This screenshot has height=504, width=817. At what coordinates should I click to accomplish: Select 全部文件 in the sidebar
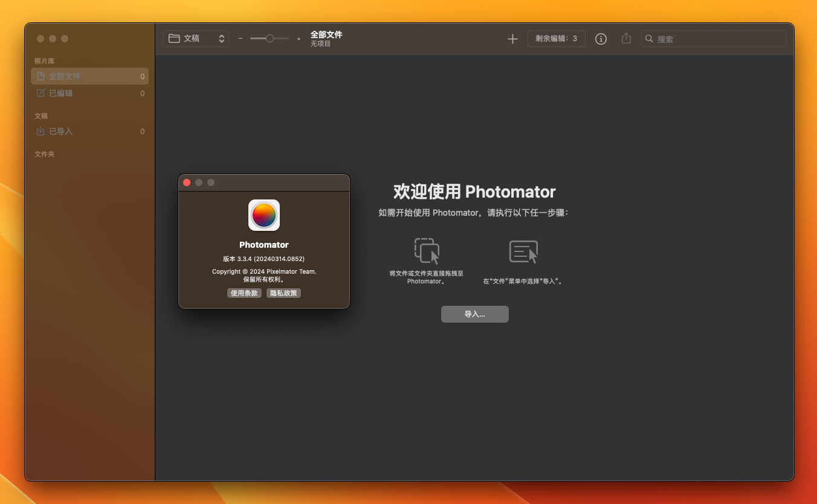click(x=89, y=76)
